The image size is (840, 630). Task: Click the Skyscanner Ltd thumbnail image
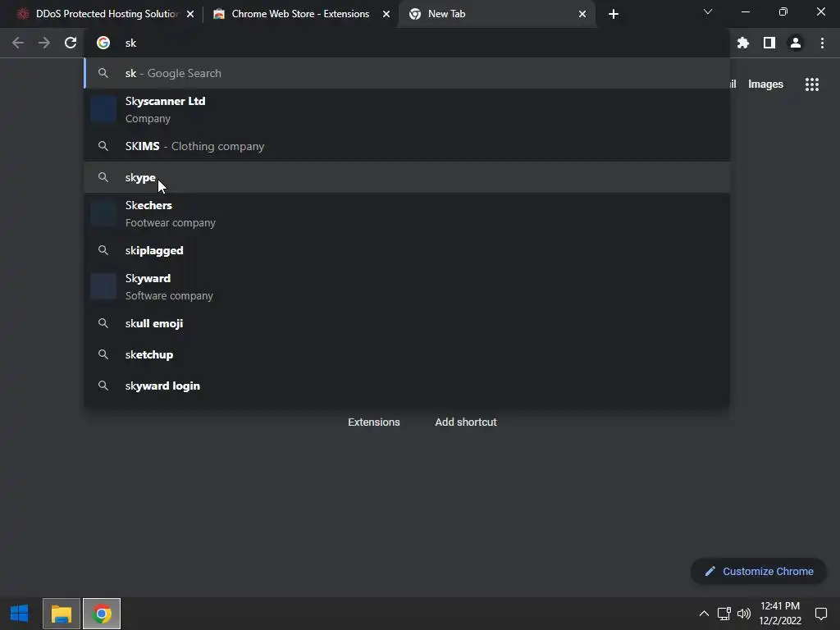tap(103, 109)
